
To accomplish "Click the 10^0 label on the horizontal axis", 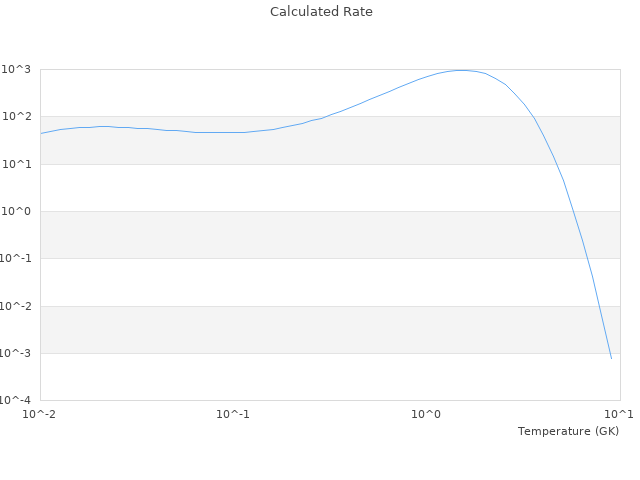I will 426,414.
